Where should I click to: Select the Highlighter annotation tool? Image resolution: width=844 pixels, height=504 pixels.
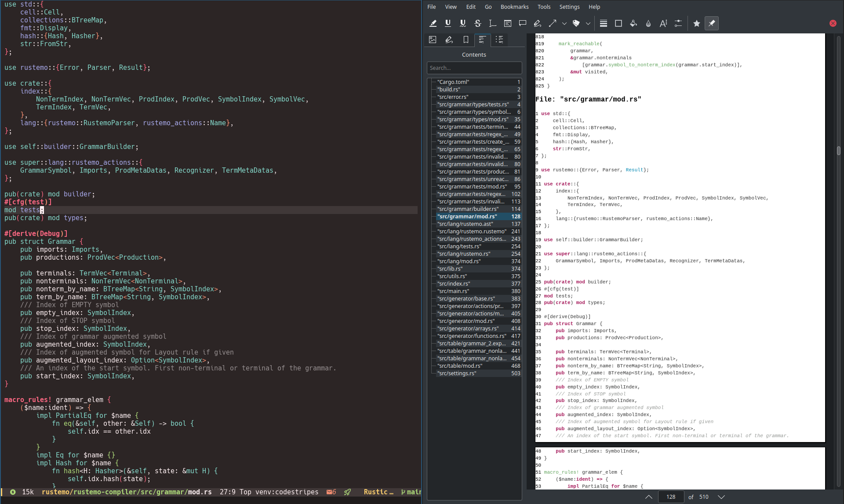pos(433,23)
